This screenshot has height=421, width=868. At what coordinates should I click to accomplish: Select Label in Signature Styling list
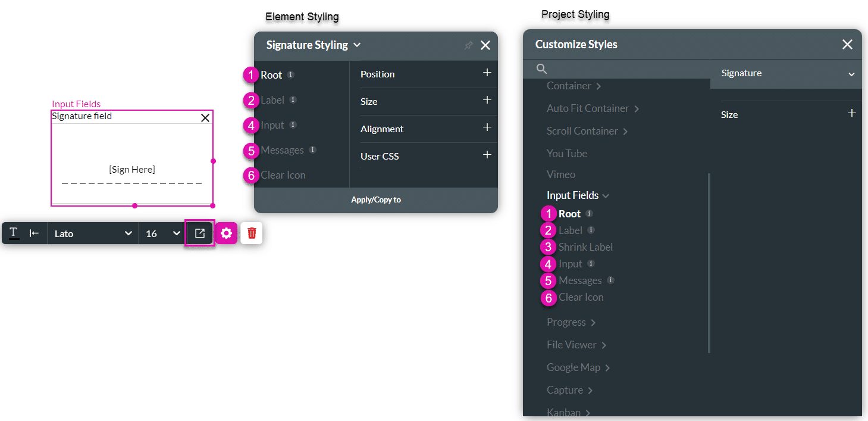click(x=272, y=100)
